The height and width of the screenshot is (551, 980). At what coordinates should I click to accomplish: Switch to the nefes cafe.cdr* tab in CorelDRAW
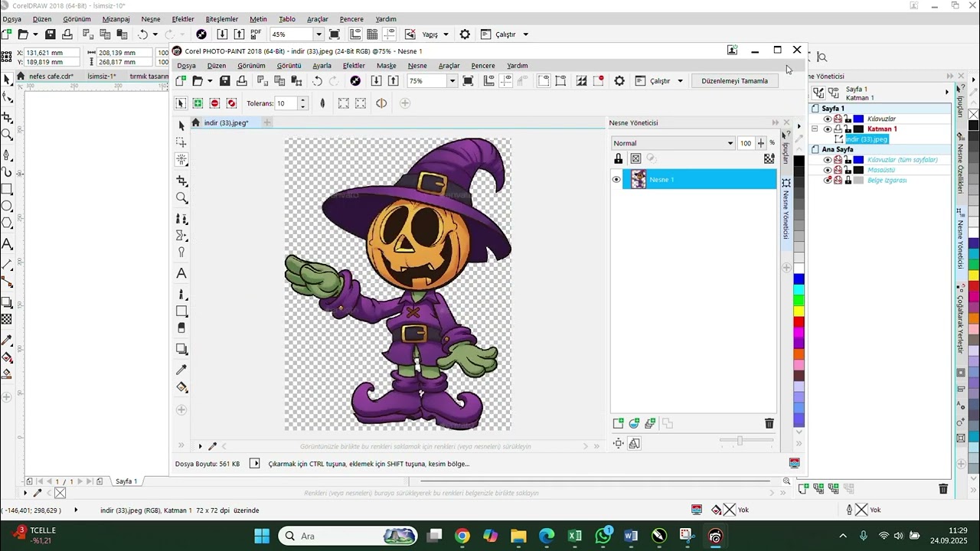pos(51,77)
